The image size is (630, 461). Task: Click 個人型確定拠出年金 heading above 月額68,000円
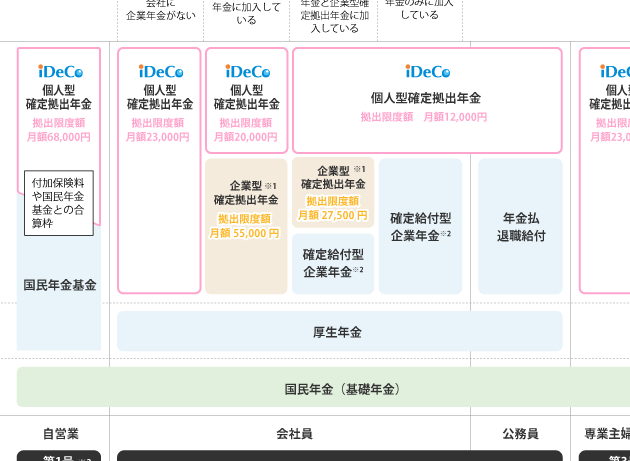point(59,97)
